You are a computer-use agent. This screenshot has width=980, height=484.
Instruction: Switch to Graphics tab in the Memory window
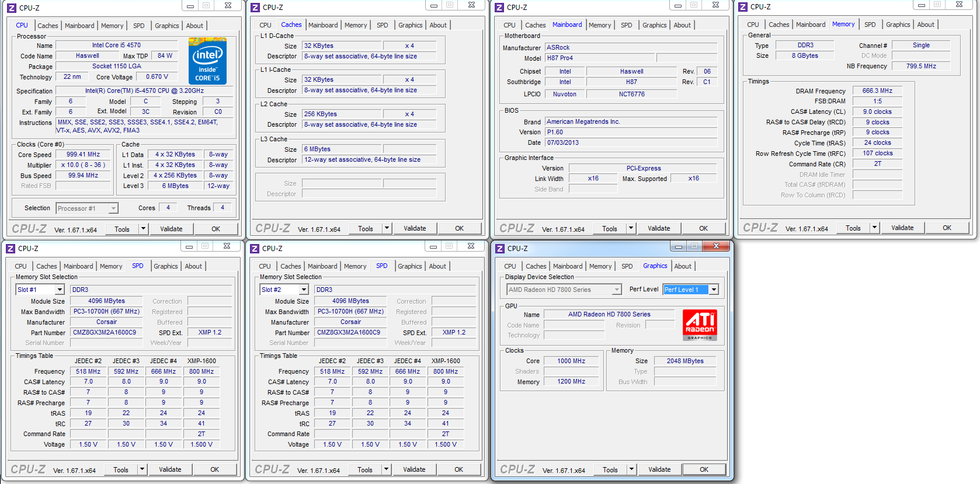898,25
